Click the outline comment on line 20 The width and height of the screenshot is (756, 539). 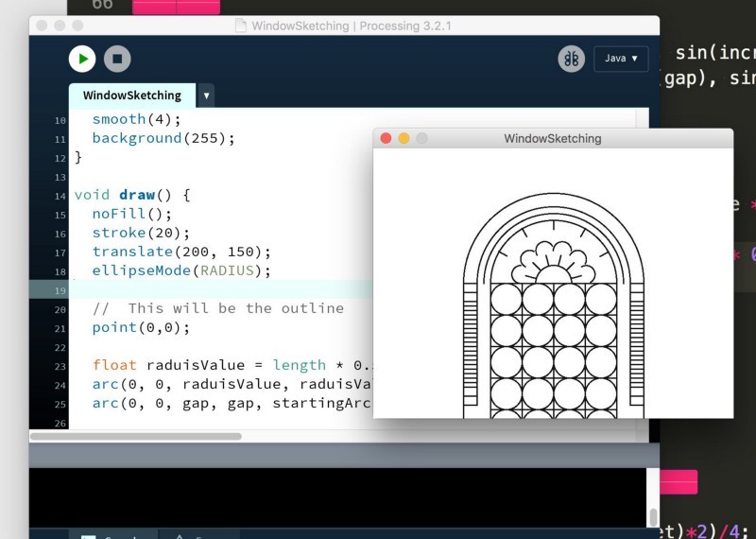click(x=218, y=308)
